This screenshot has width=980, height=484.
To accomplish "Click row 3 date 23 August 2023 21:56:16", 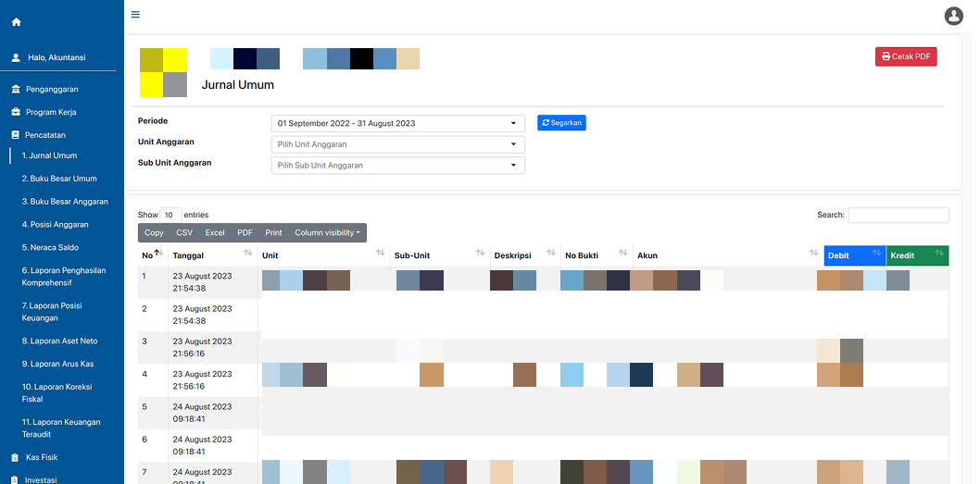I will pyautogui.click(x=202, y=347).
